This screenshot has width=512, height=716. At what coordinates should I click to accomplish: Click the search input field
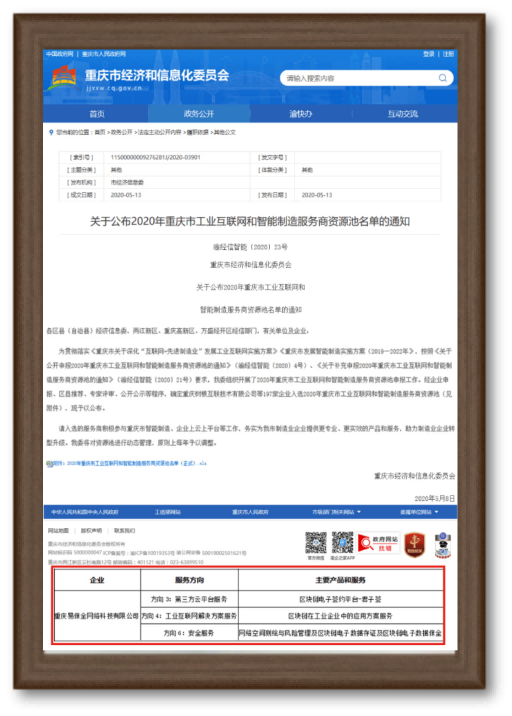(x=361, y=78)
